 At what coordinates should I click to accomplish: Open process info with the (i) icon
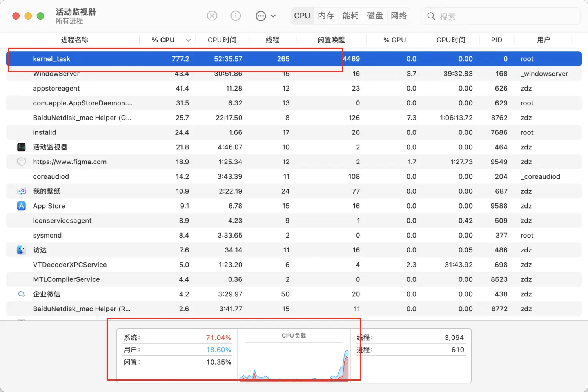tap(236, 16)
